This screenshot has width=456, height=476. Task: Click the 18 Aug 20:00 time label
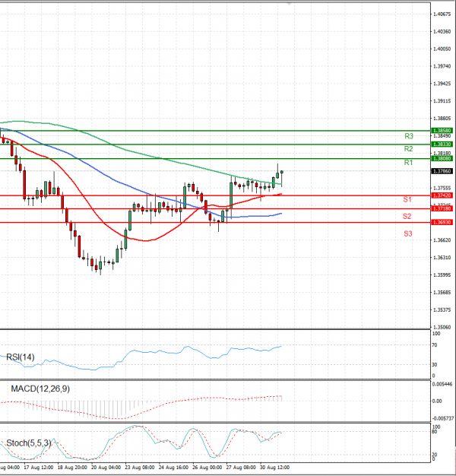(x=72, y=467)
